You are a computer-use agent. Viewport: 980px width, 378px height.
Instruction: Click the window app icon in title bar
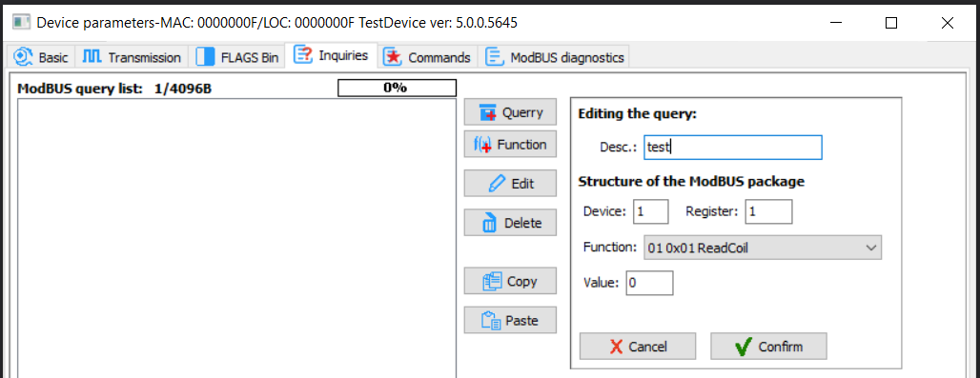[x=23, y=23]
